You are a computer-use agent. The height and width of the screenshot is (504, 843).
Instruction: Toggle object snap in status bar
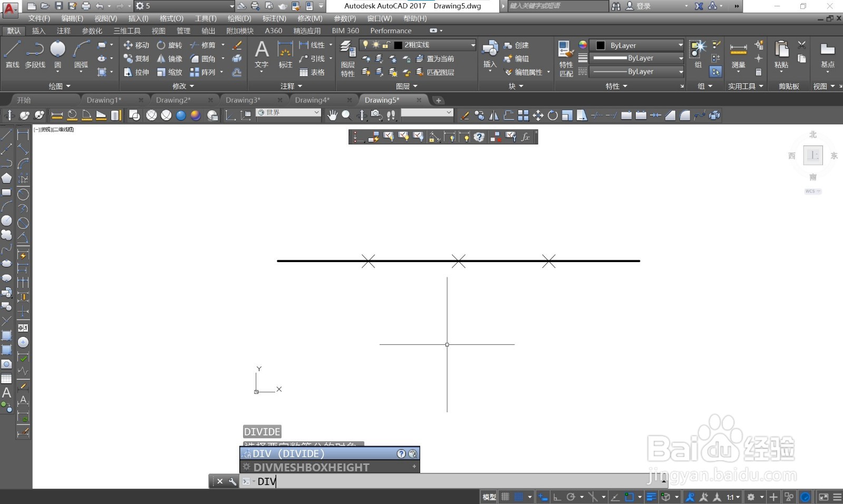coord(629,497)
